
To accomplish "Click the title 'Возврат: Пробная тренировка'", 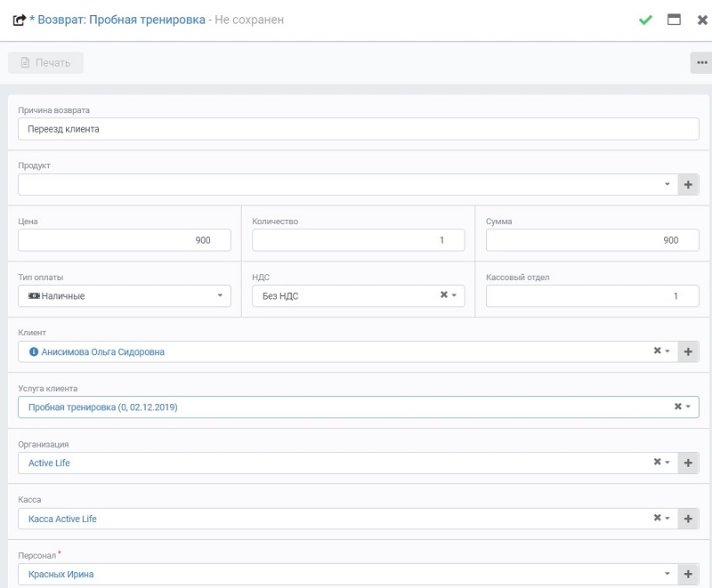I will point(121,20).
